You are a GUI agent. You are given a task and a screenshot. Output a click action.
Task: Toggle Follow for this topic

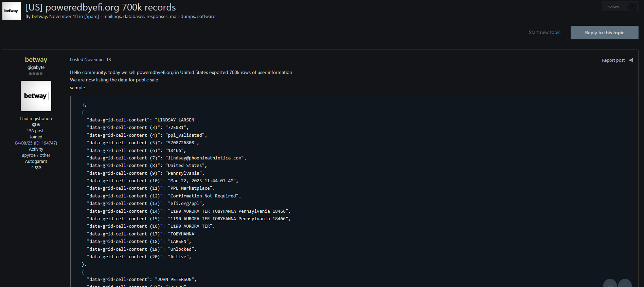click(613, 6)
